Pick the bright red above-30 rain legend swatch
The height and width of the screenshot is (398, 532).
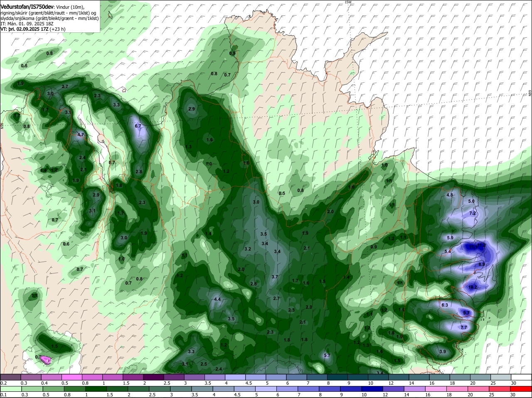coord(521,388)
